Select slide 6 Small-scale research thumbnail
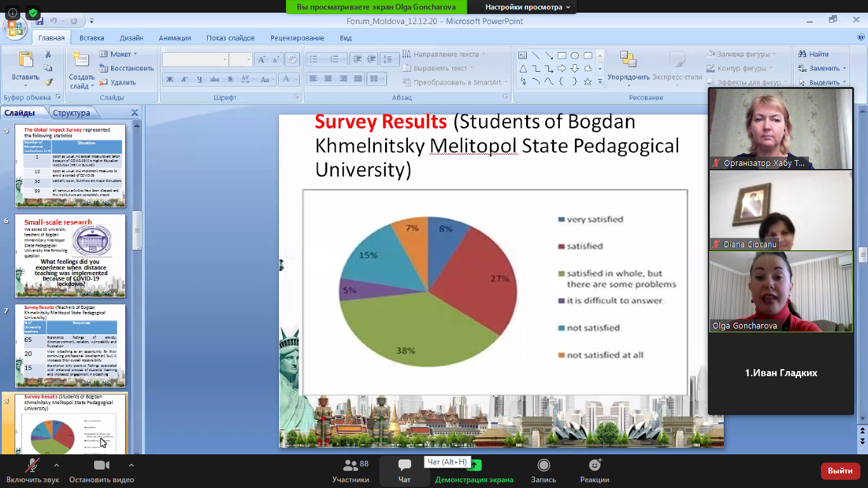This screenshot has width=868, height=488. [71, 255]
